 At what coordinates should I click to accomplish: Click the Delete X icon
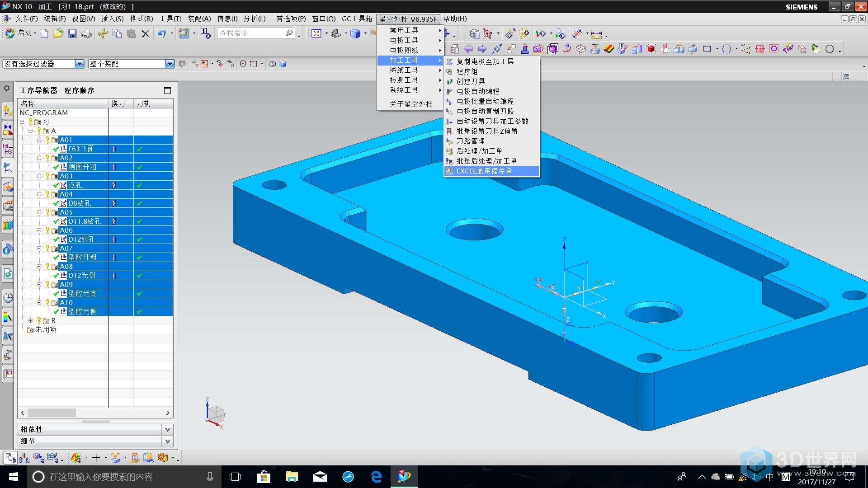tap(145, 33)
